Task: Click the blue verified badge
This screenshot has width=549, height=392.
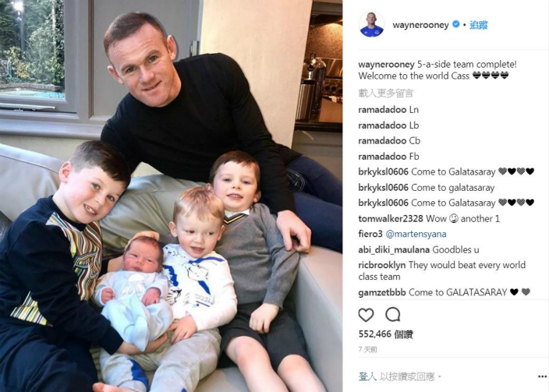Action: (x=456, y=24)
